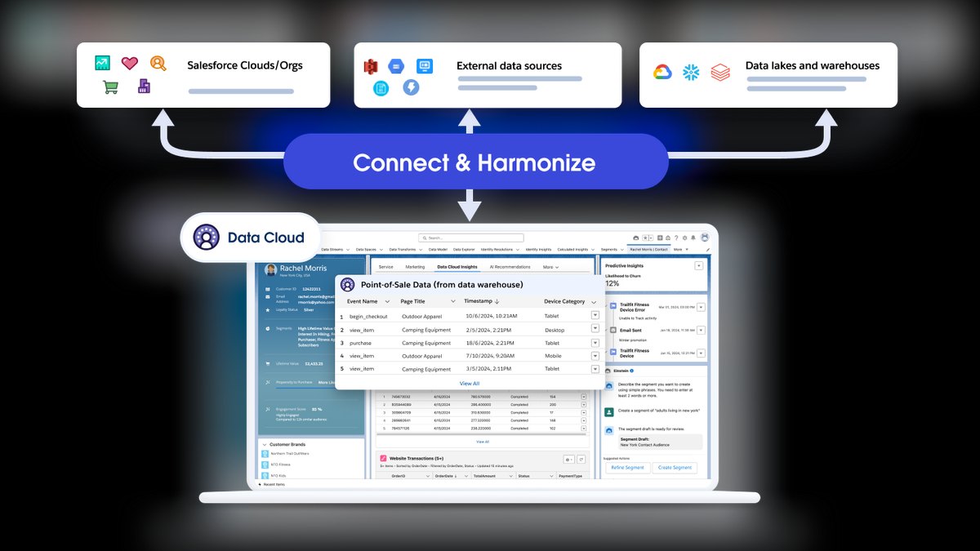Click the Customer Brands section header
The height and width of the screenshot is (551, 980).
[288, 445]
